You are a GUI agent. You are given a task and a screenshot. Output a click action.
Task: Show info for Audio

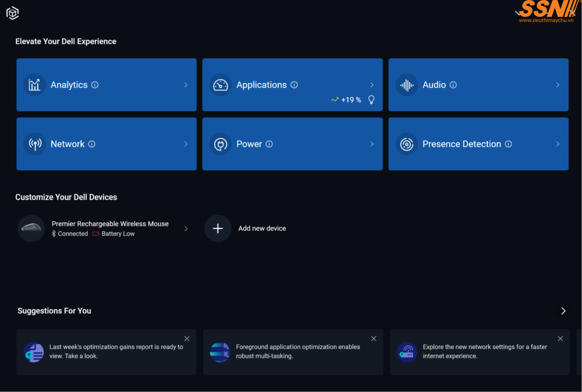pos(453,85)
